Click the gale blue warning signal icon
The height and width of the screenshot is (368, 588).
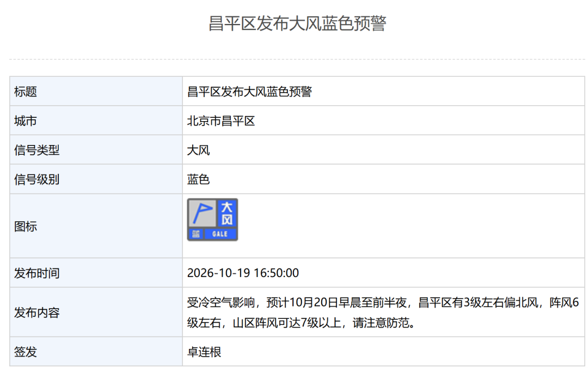(212, 220)
